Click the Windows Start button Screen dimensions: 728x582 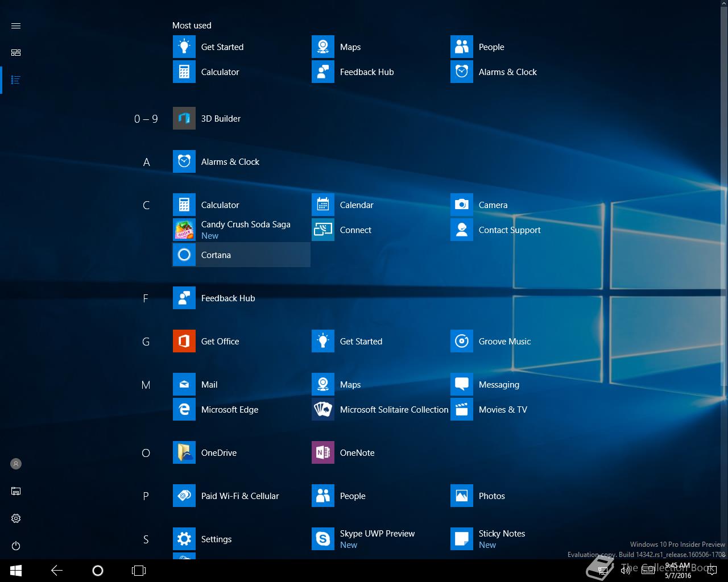(16, 571)
